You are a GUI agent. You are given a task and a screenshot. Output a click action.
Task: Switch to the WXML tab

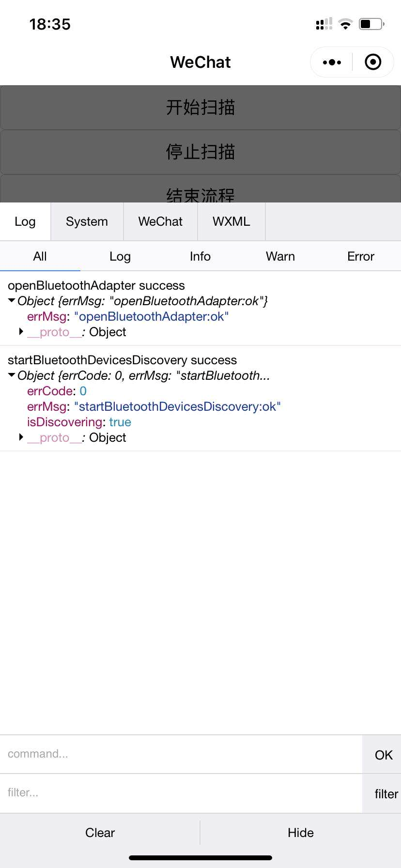(231, 221)
